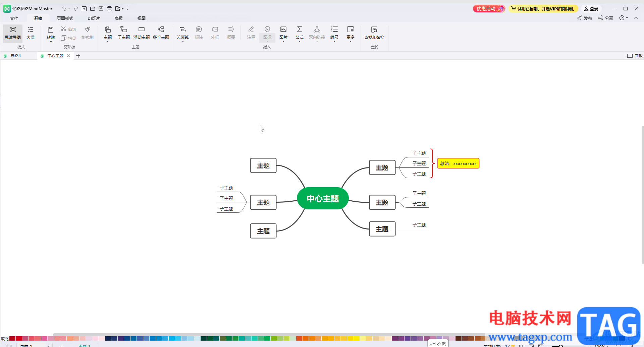Viewport: 644px width, 347px height.
Task: Click the trial expired VIP unlock notice
Action: click(543, 9)
